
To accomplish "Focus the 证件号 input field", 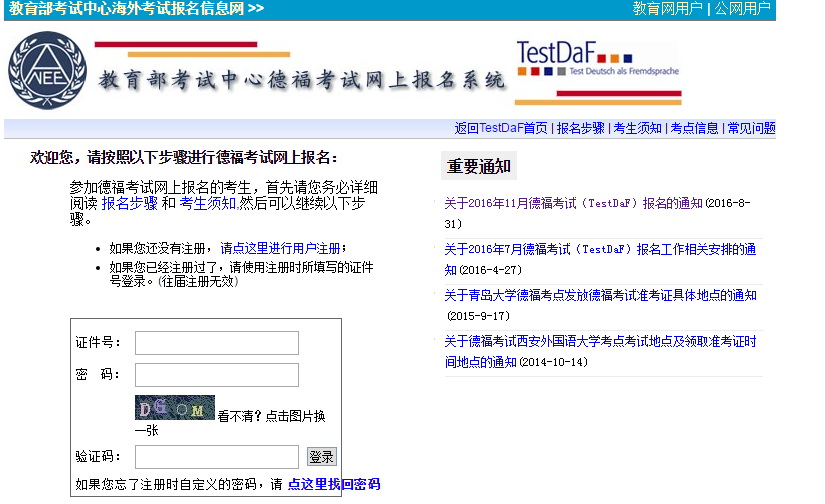I will tap(216, 343).
